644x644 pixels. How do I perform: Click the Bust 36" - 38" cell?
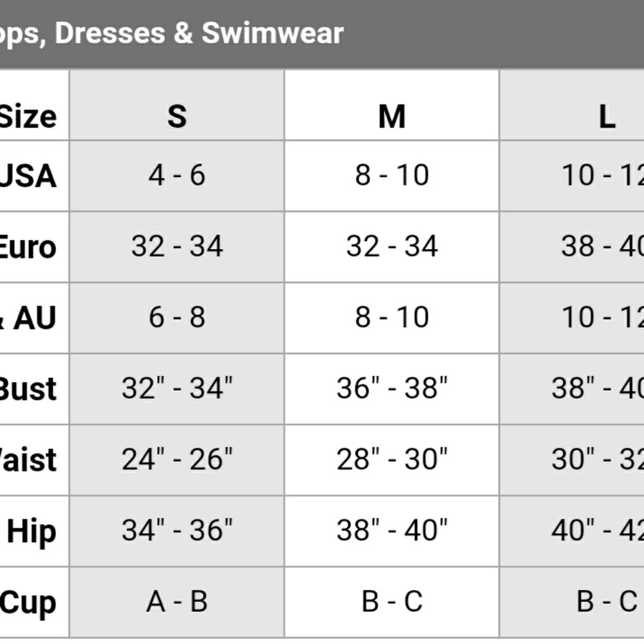pos(392,388)
